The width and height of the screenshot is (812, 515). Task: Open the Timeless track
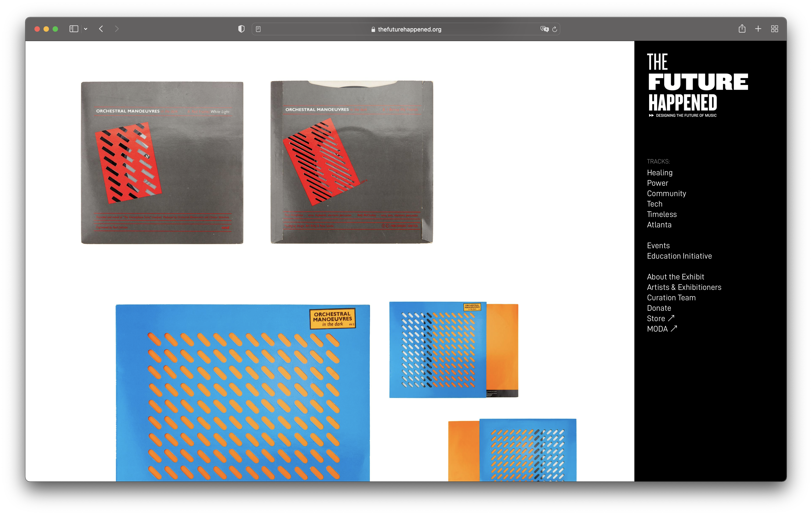pyautogui.click(x=662, y=214)
